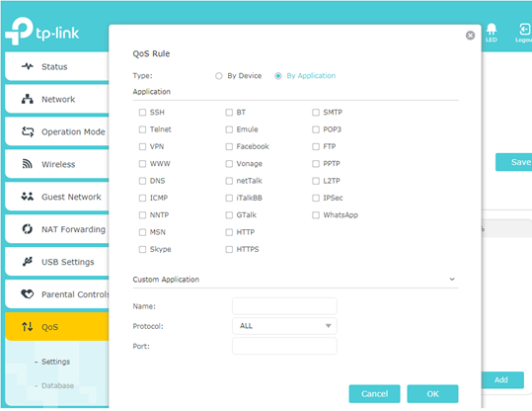The width and height of the screenshot is (532, 411).
Task: Click the Parental Controls heart icon
Action: pos(28,293)
